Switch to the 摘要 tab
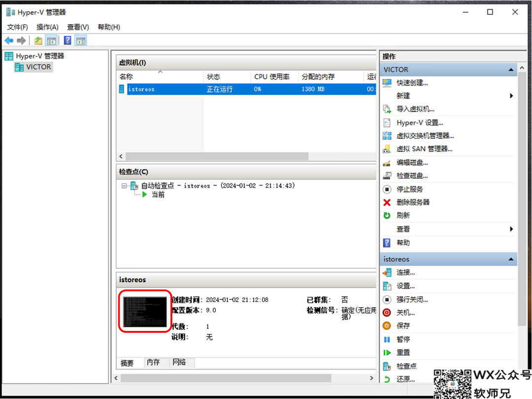The height and width of the screenshot is (399, 532). [x=127, y=363]
